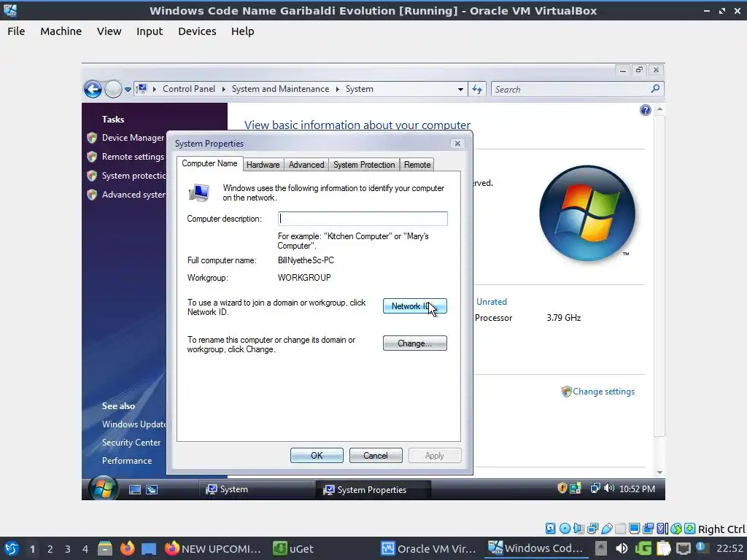Open the address bar history dropdown
This screenshot has height=560, width=747.
click(460, 90)
